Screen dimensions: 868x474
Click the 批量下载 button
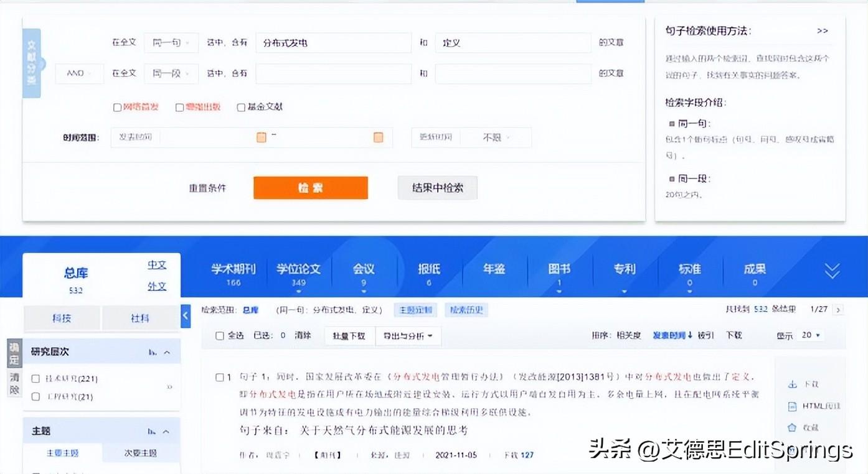pyautogui.click(x=349, y=335)
